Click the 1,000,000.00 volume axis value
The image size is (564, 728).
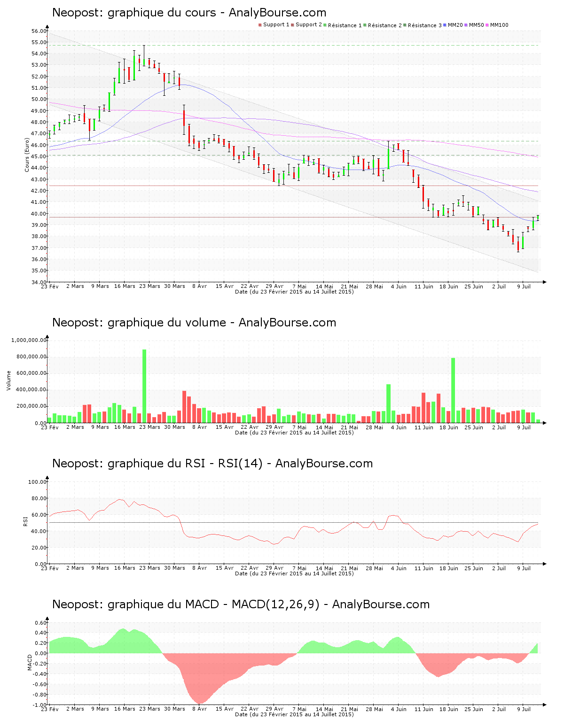[29, 340]
